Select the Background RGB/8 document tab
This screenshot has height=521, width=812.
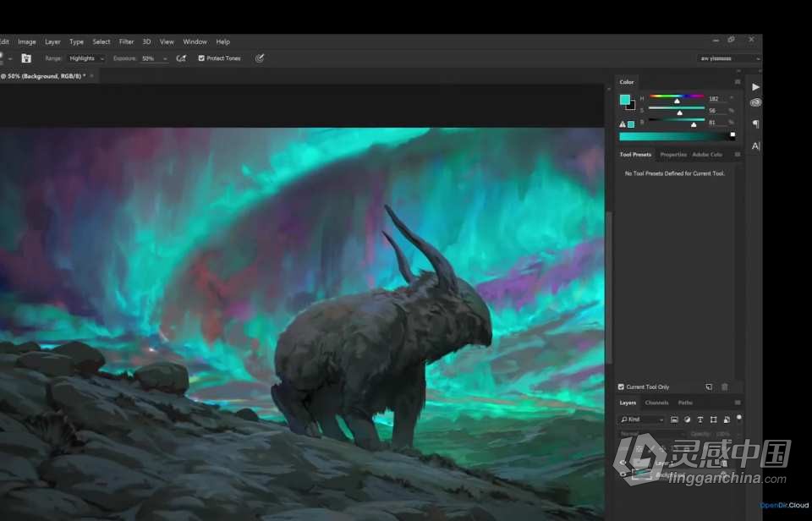click(x=43, y=76)
